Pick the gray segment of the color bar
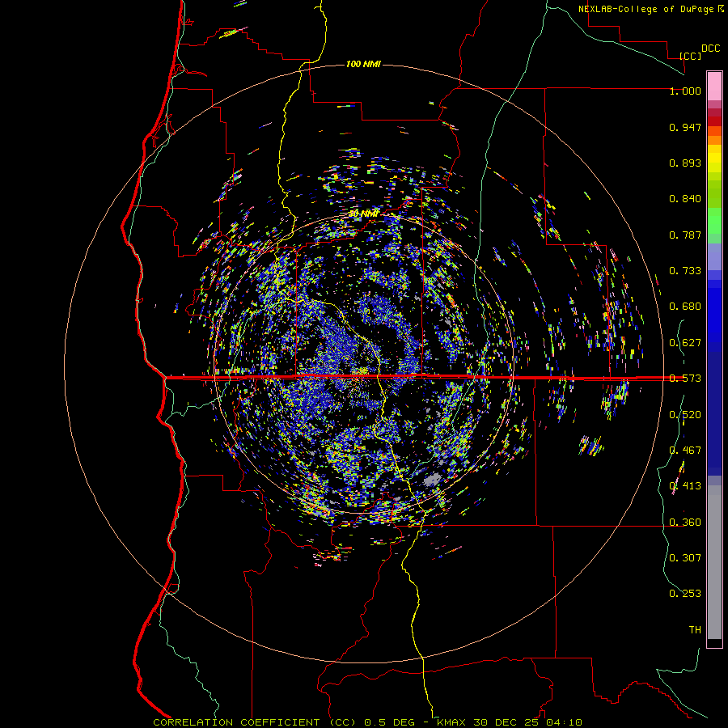 click(x=714, y=562)
